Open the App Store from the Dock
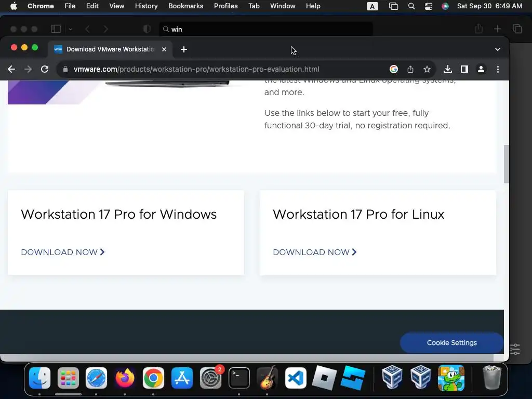 coord(182,378)
